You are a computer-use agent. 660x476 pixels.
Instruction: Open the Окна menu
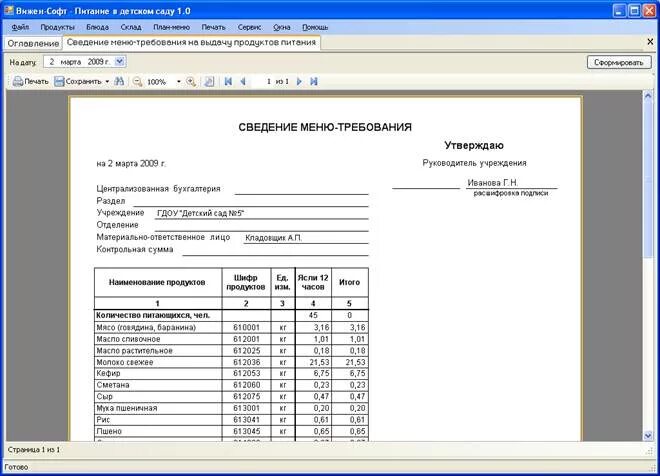tap(282, 27)
